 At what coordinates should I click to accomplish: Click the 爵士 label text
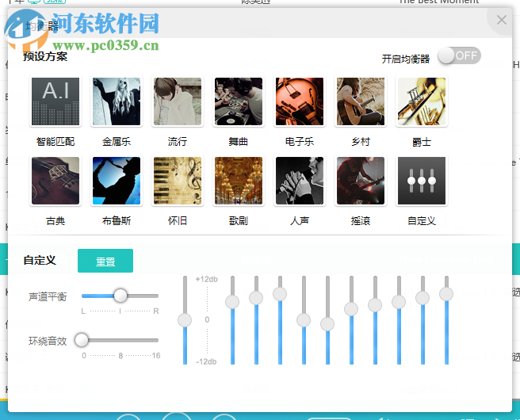pyautogui.click(x=422, y=142)
